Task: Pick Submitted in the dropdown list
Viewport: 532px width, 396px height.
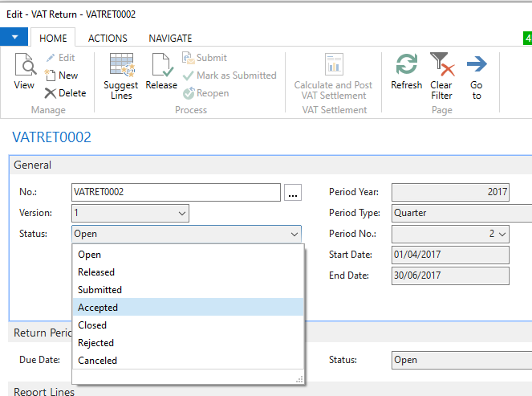Action: pyautogui.click(x=100, y=290)
